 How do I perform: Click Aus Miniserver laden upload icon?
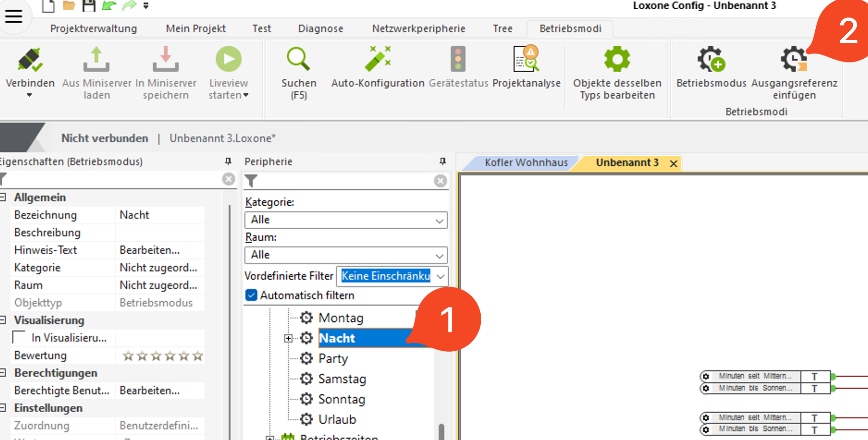pos(96,60)
